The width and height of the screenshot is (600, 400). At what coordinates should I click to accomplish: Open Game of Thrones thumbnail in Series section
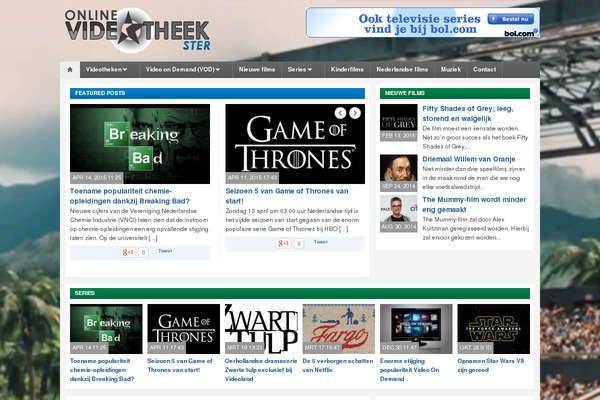point(183,329)
